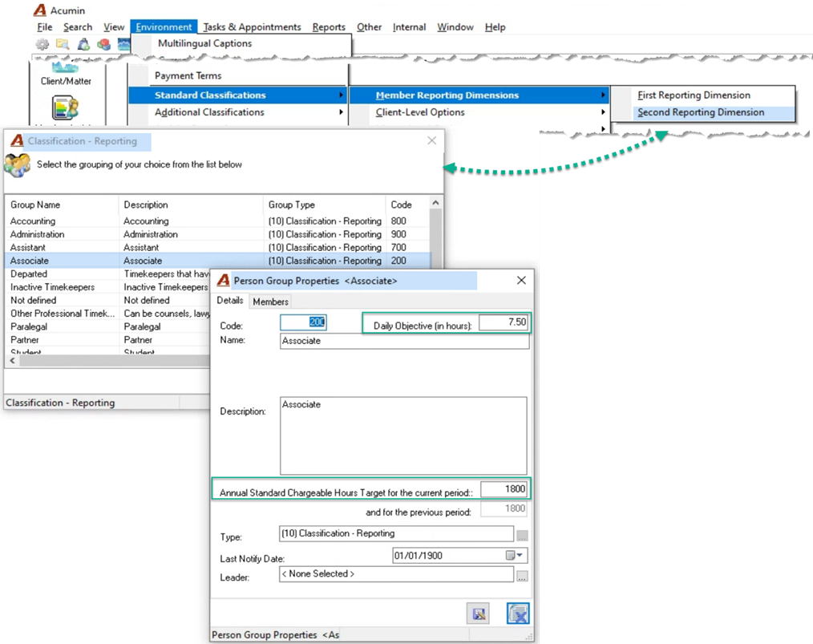Click into the Code field
The width and height of the screenshot is (813, 644).
[303, 322]
